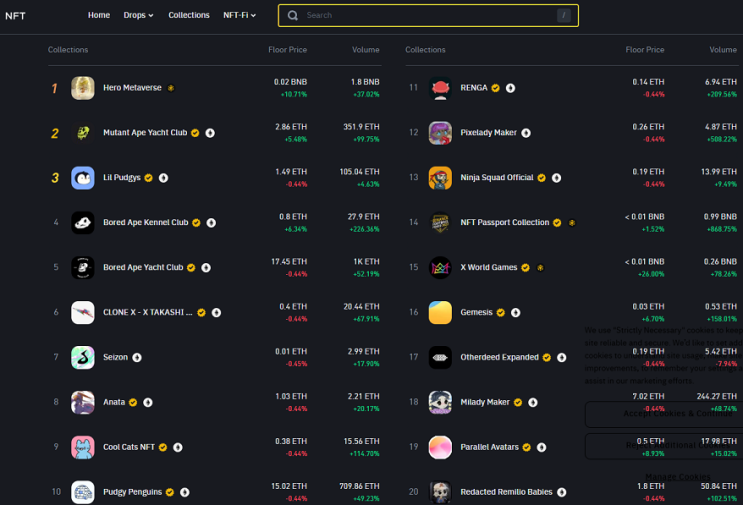Click the right Floor Price column header

[644, 50]
